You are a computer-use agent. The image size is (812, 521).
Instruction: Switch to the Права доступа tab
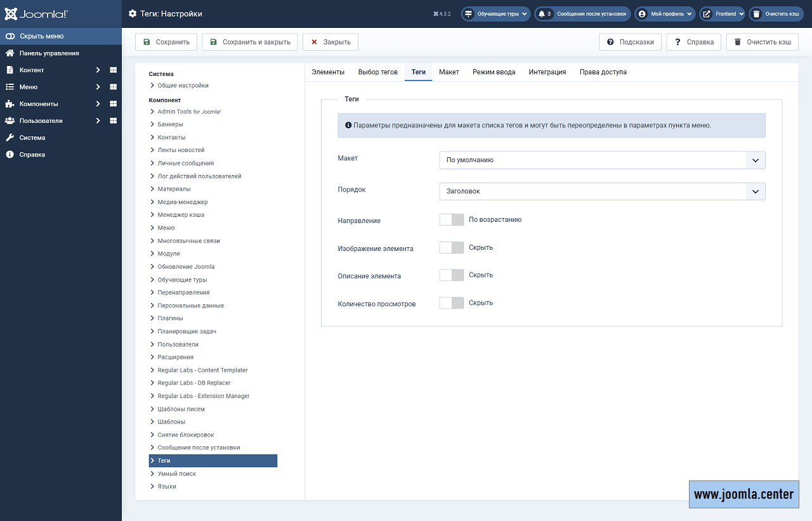coord(603,72)
